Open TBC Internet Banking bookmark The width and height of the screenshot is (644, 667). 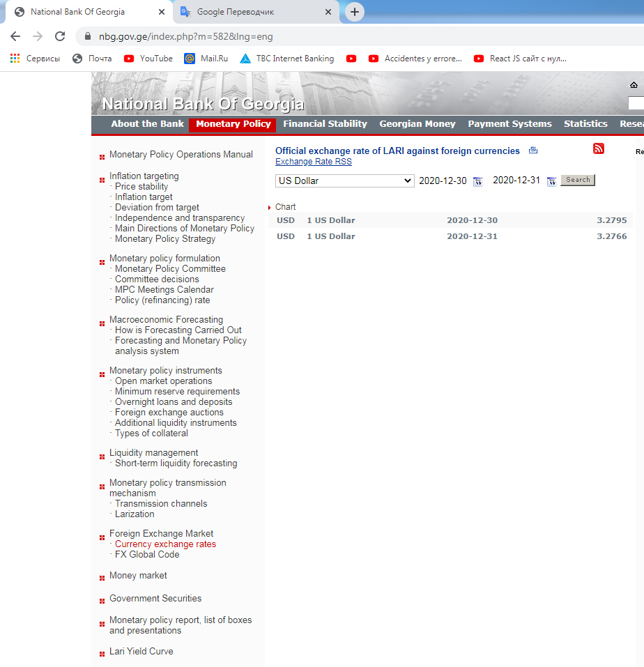click(286, 59)
